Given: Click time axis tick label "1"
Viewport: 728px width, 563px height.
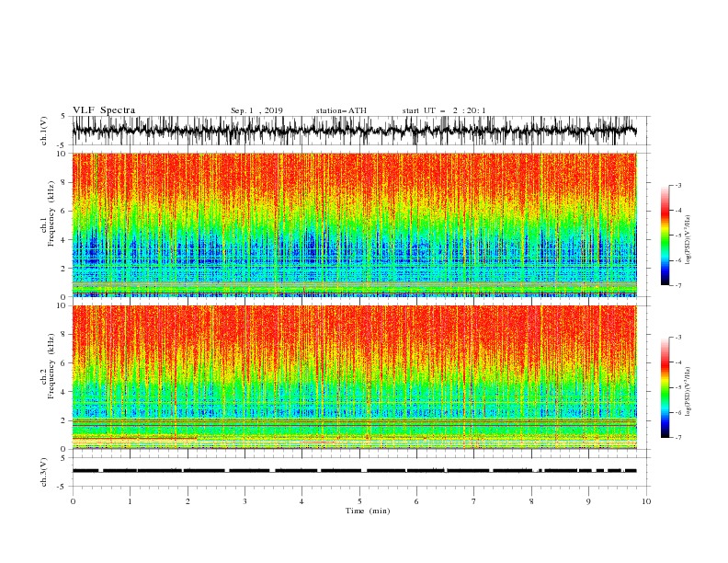Looking at the screenshot, I should coord(130,501).
